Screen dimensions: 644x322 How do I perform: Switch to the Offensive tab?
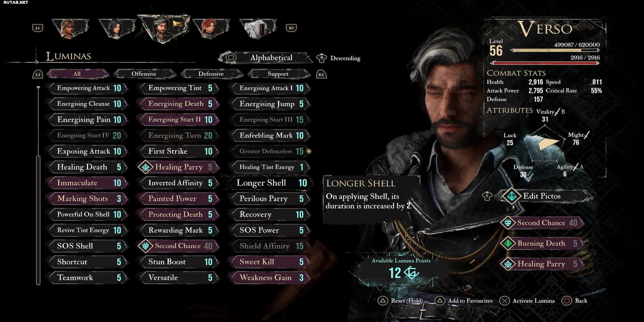point(144,74)
